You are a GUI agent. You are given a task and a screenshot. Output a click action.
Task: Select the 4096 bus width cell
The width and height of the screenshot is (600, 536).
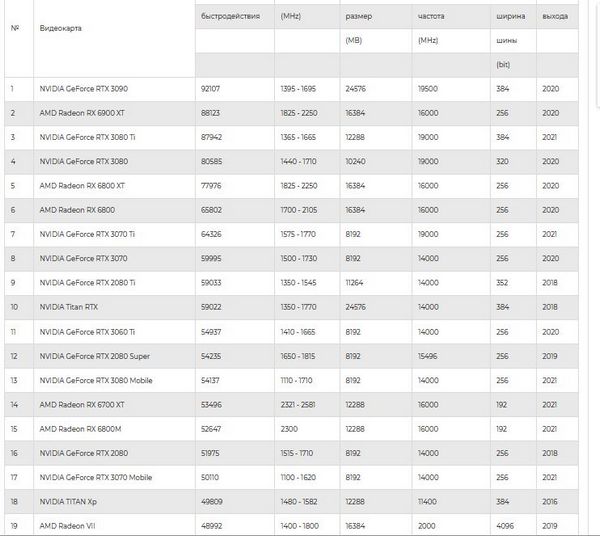tap(505, 526)
